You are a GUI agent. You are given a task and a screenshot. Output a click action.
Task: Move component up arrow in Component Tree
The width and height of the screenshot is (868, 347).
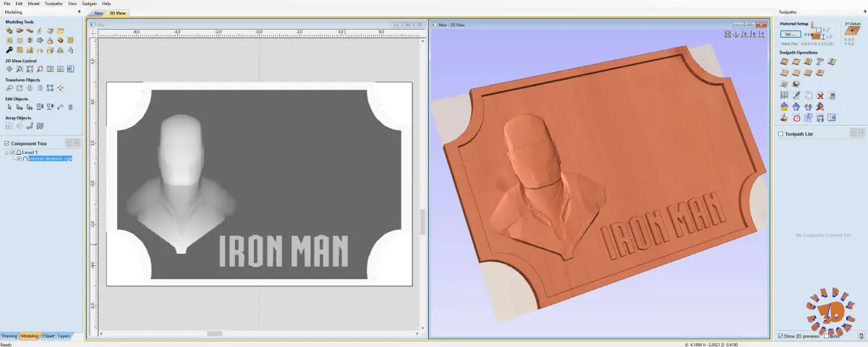[x=69, y=143]
